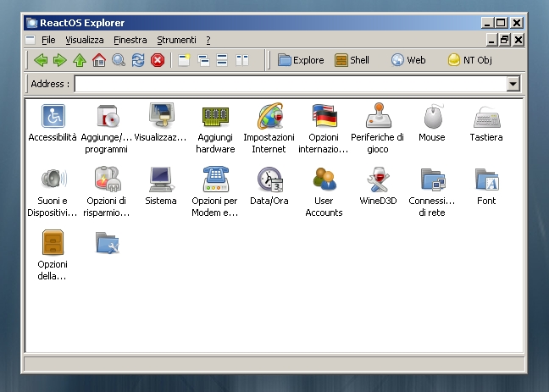Open a new window from toolbar
Viewport: 549px width, 392px height.
(x=184, y=60)
